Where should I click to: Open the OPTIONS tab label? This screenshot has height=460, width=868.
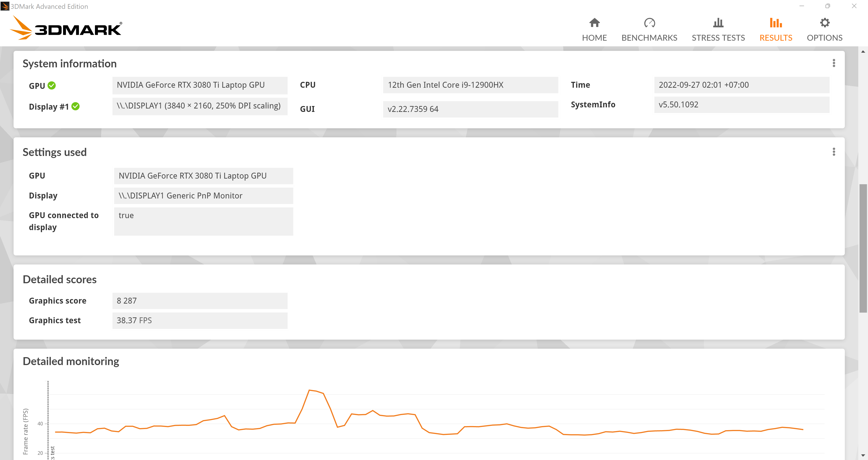[x=825, y=38]
